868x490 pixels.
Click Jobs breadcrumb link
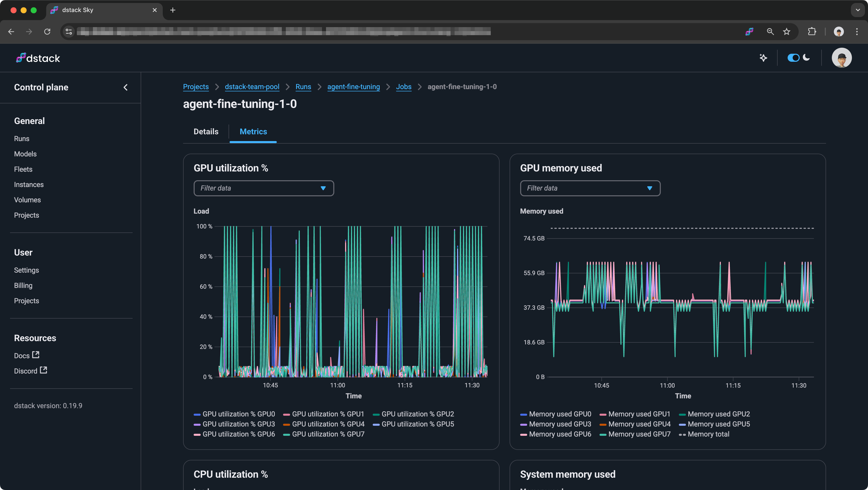tap(404, 87)
